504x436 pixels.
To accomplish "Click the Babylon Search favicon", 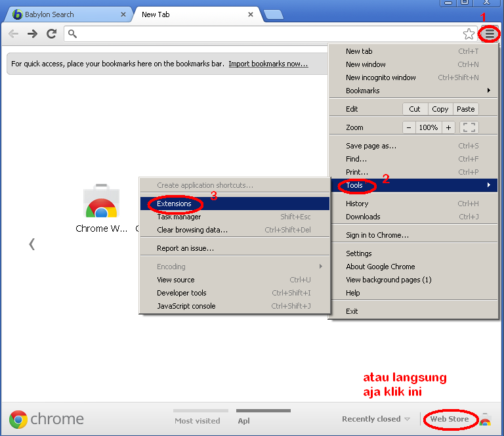I will [x=17, y=14].
